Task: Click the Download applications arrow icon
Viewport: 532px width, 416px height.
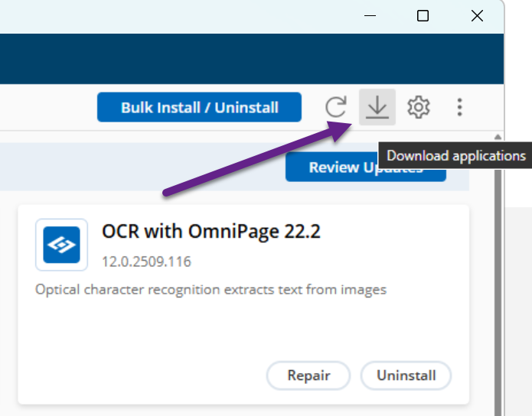Action: pyautogui.click(x=377, y=107)
